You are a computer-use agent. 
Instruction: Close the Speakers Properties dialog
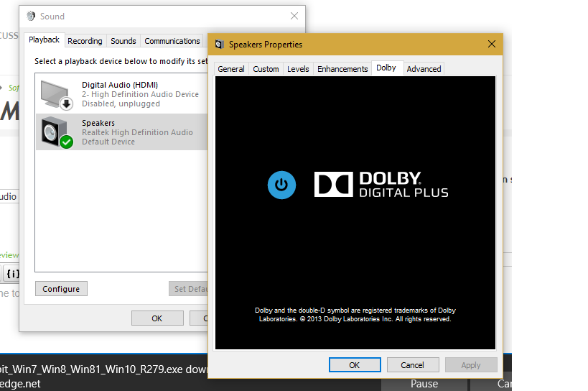pos(492,45)
